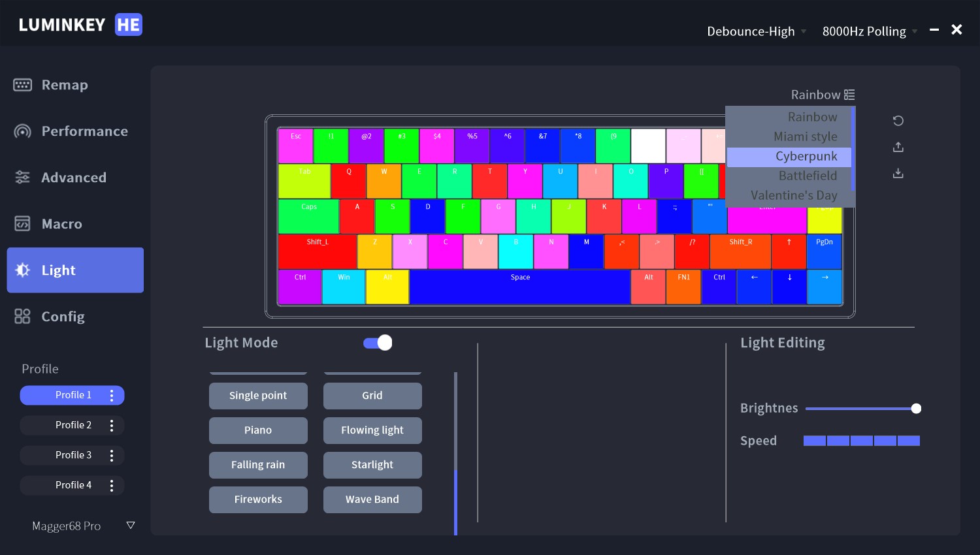Select the Starlight light mode

[x=372, y=465]
